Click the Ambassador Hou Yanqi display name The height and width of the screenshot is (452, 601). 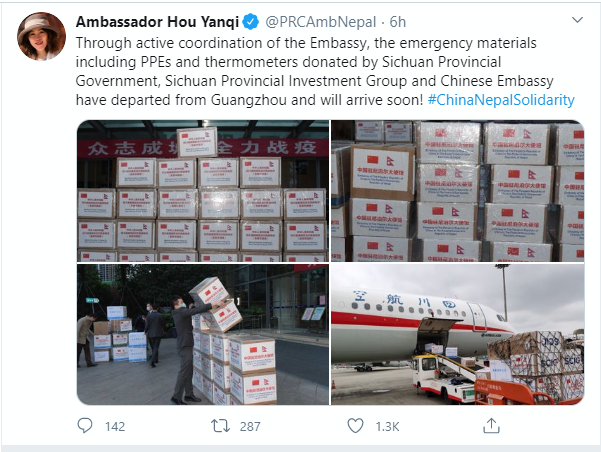(x=158, y=22)
